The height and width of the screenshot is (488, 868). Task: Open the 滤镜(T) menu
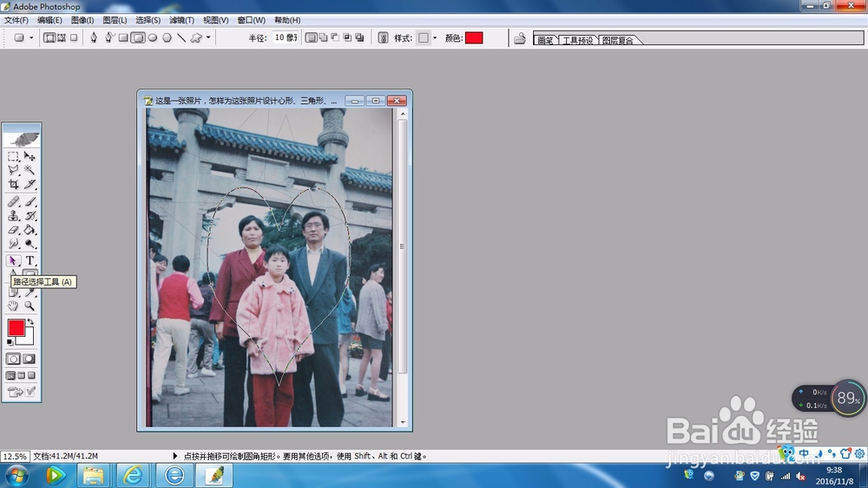(x=181, y=20)
